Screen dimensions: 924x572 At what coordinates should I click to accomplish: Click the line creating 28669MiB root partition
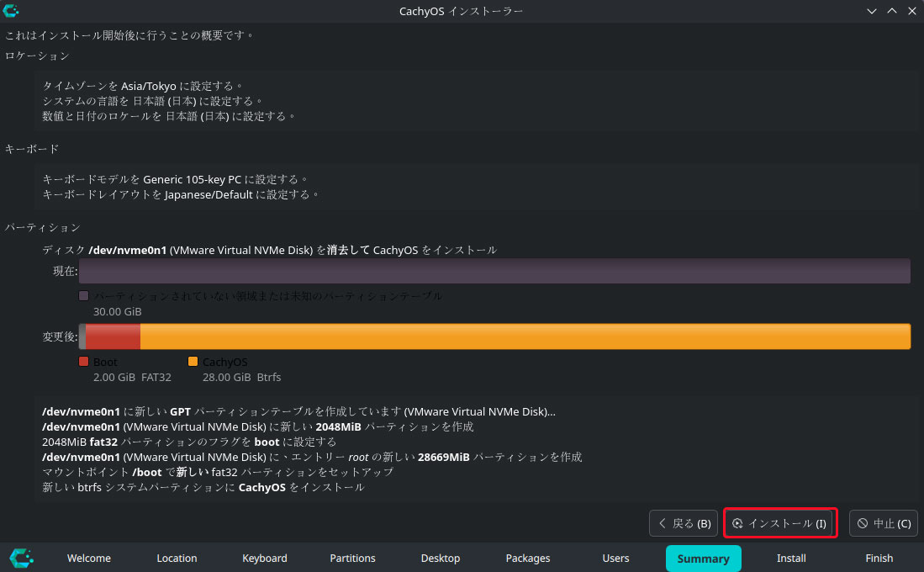[312, 457]
